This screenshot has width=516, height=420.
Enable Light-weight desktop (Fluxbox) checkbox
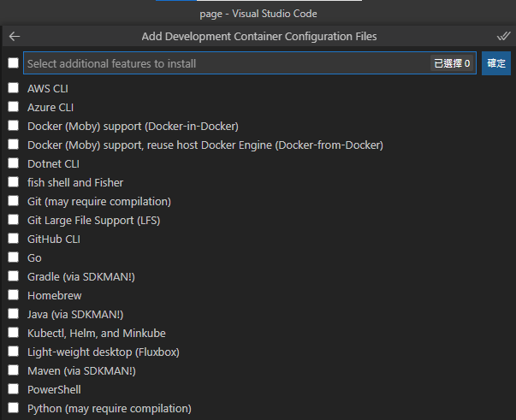tap(13, 352)
